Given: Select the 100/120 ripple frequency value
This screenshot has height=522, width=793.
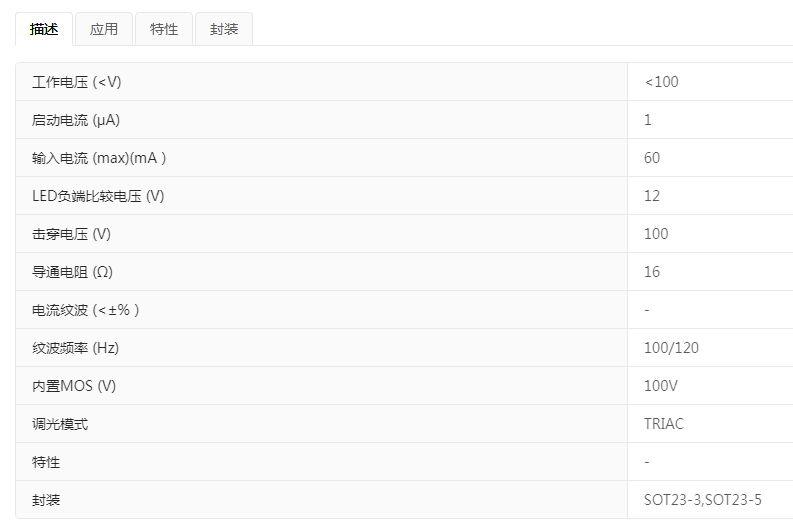Looking at the screenshot, I should 671,348.
